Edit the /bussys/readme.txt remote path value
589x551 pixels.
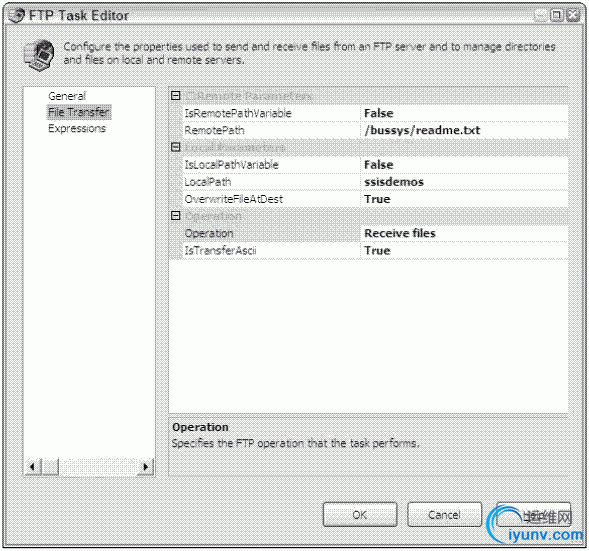(x=464, y=130)
